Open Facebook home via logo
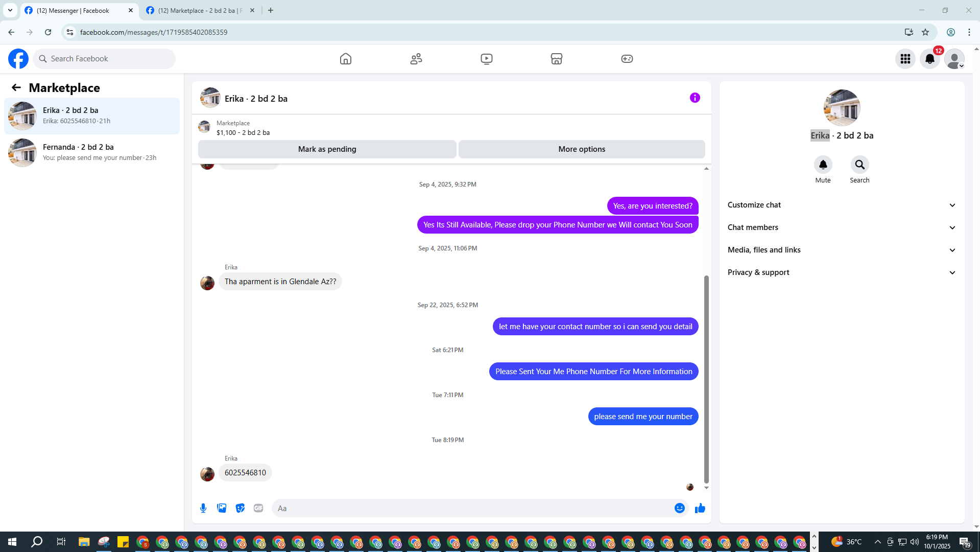This screenshot has width=980, height=552. coord(18,59)
